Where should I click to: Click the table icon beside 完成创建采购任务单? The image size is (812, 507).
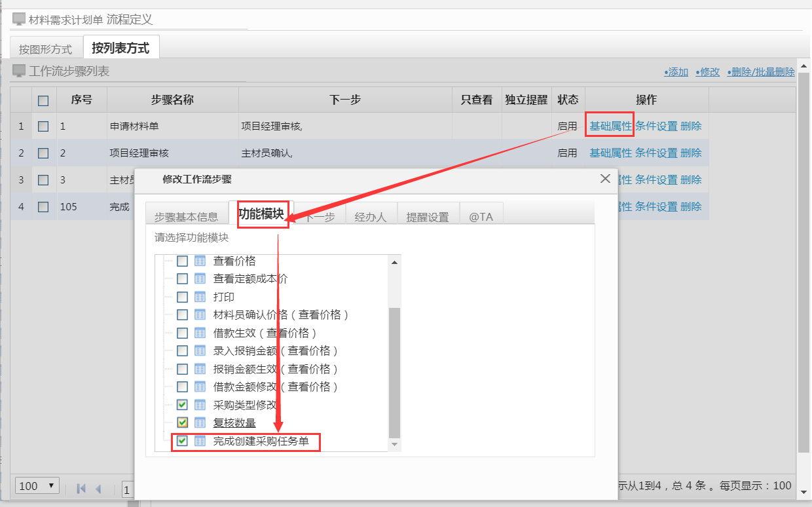point(200,441)
